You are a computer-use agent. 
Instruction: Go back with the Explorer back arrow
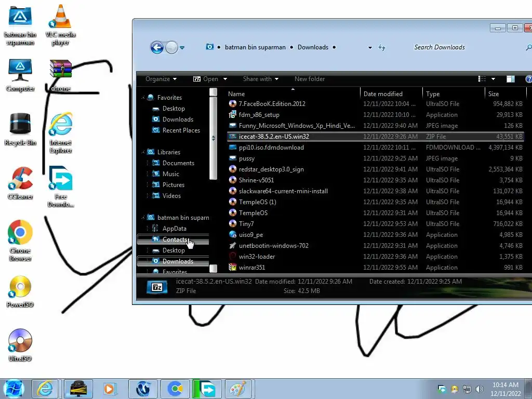(x=157, y=47)
